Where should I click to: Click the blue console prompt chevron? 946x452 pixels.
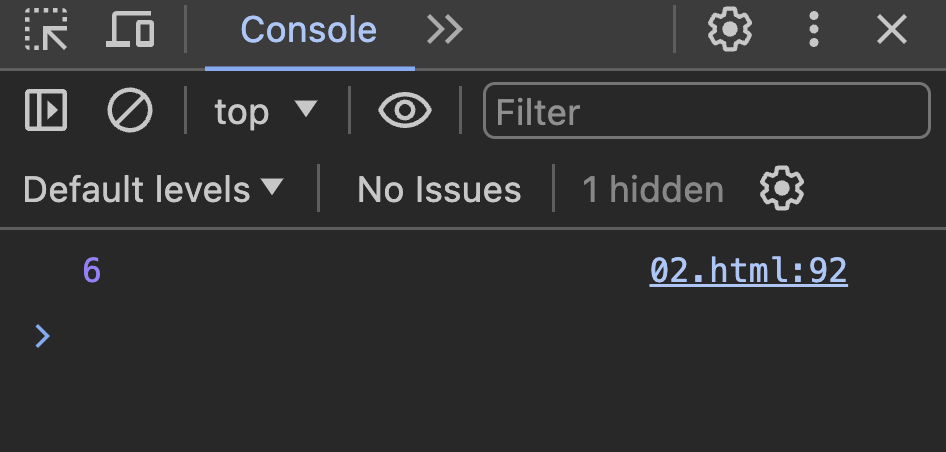click(42, 336)
